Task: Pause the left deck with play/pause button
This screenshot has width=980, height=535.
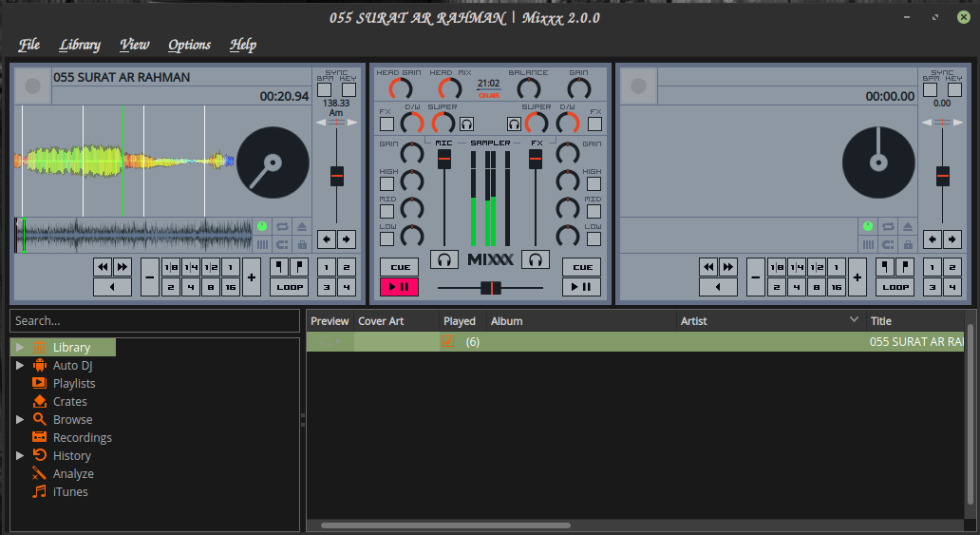Action: [x=400, y=287]
